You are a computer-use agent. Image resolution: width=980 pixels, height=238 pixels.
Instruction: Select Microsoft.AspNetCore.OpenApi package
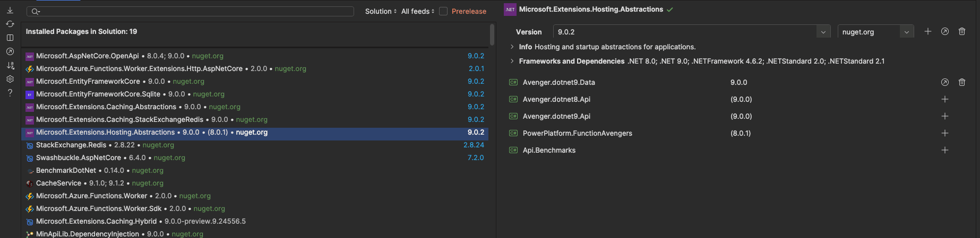coord(255,56)
